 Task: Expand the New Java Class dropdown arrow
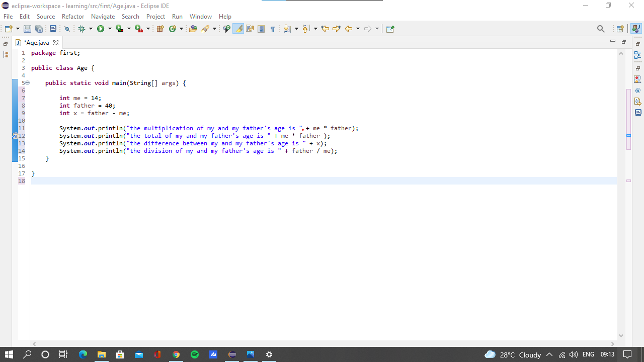(x=181, y=29)
